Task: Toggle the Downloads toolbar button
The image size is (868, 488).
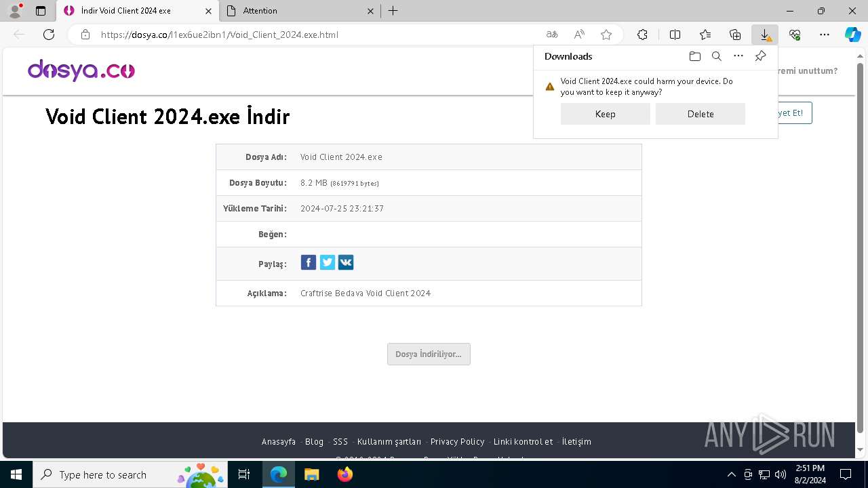Action: pos(765,35)
